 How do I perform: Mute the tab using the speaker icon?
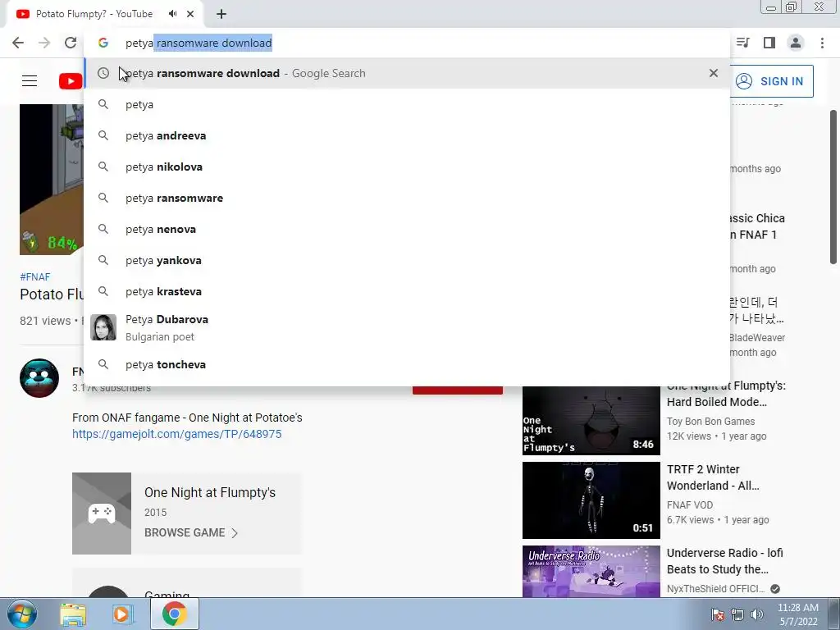click(172, 14)
